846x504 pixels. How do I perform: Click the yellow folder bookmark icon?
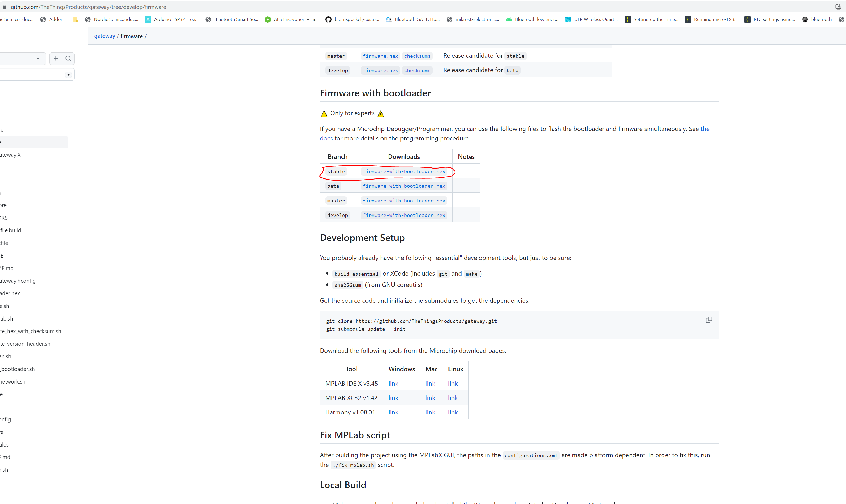pos(75,19)
